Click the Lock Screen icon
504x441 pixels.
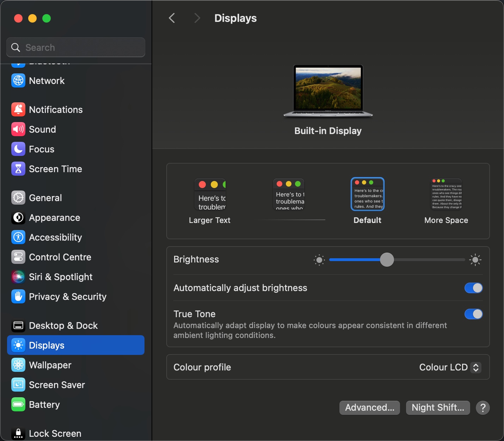pos(18,434)
